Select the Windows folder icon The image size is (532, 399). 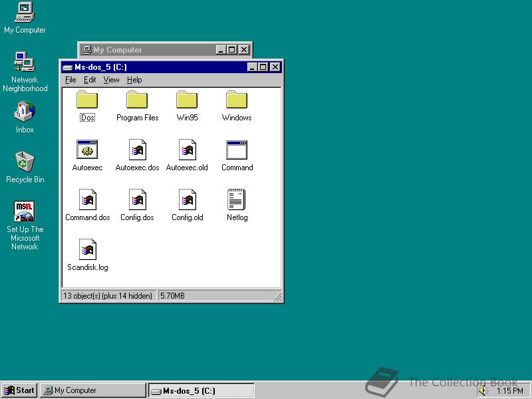point(237,99)
